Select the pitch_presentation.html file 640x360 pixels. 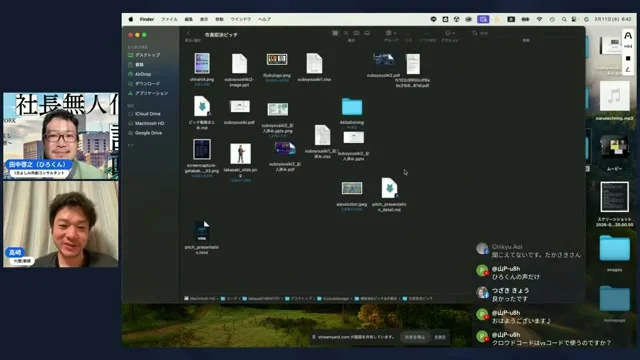point(202,237)
